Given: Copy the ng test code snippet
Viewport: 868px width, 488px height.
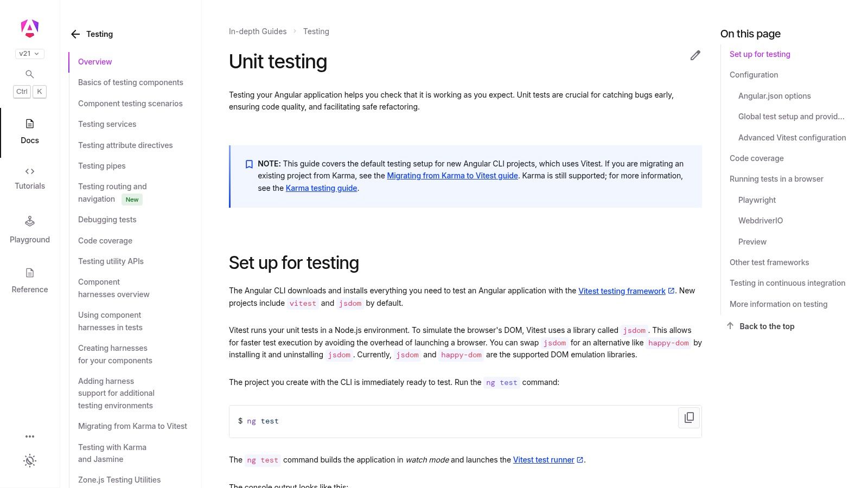Looking at the screenshot, I should pos(688,418).
